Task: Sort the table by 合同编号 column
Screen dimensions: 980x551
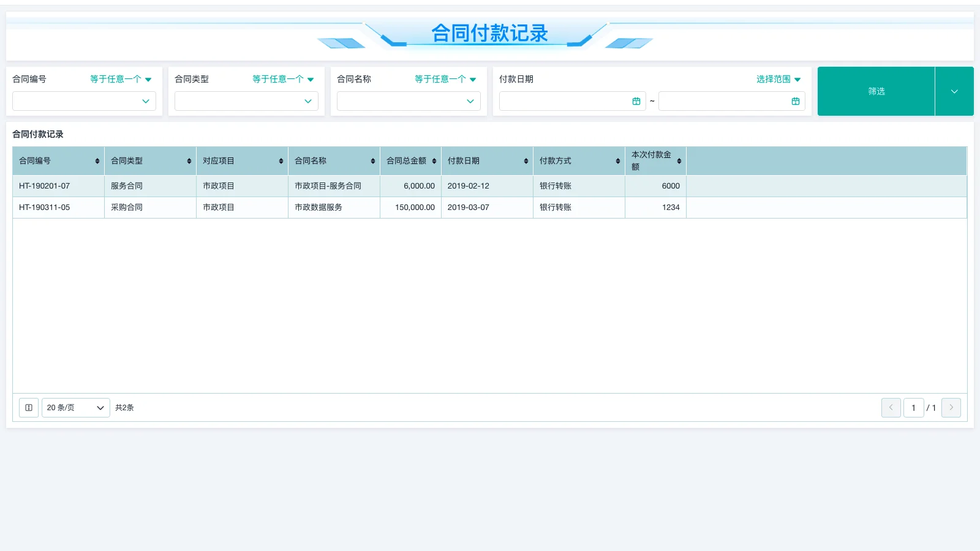Action: point(97,160)
